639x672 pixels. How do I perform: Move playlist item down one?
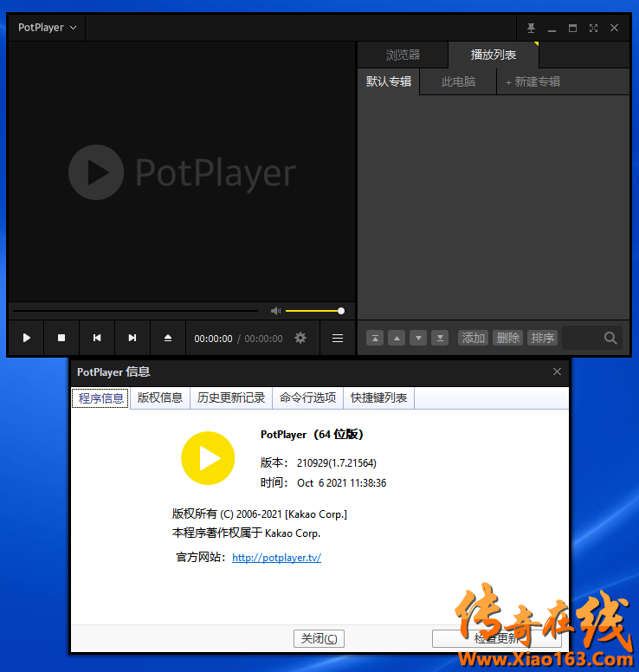[418, 338]
